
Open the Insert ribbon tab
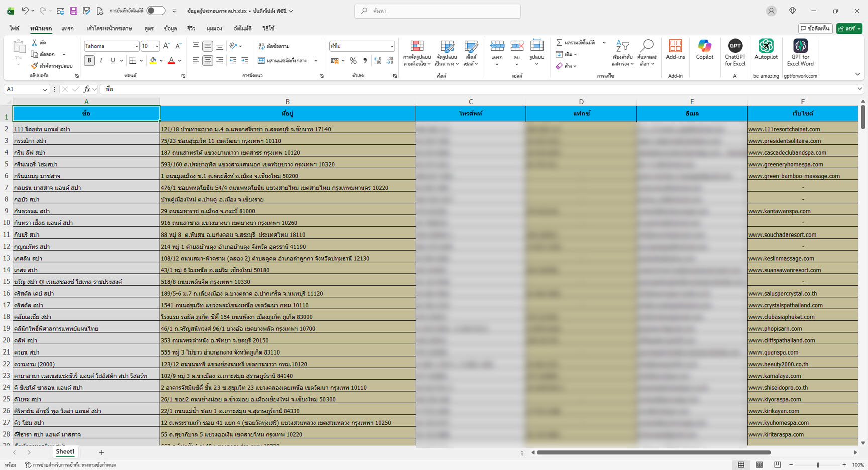[67, 29]
